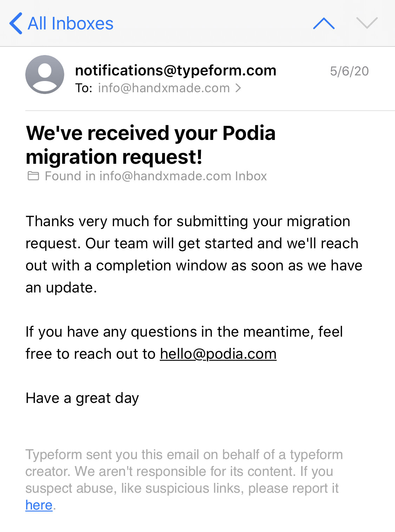
Task: Tap the mailbox folder icon
Action: [x=33, y=176]
